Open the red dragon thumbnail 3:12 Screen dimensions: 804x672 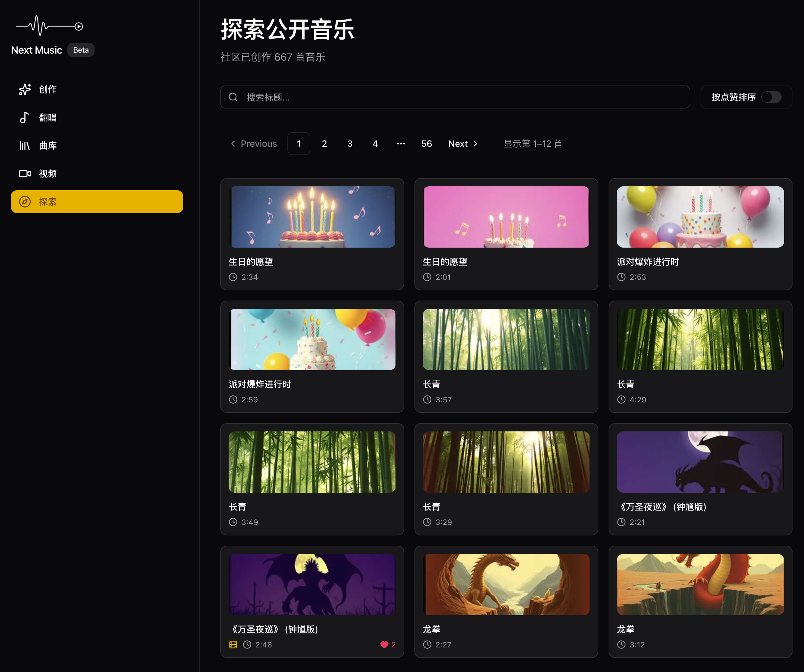pyautogui.click(x=700, y=585)
